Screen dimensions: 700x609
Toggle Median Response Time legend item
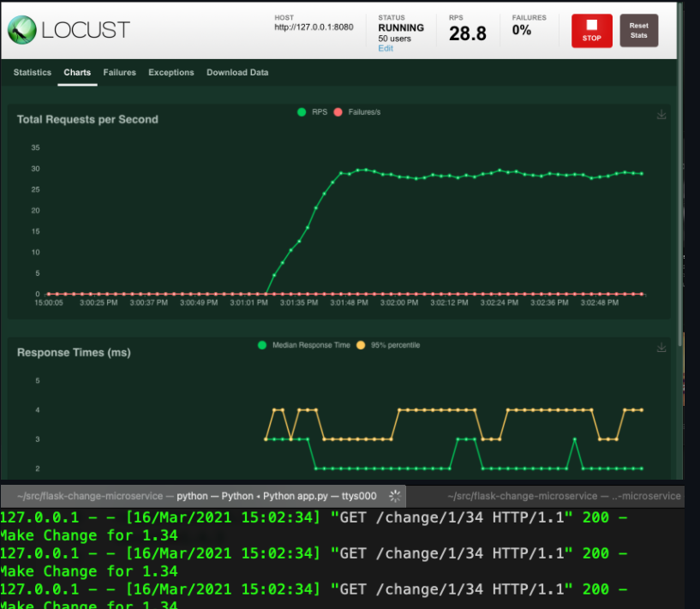click(304, 345)
